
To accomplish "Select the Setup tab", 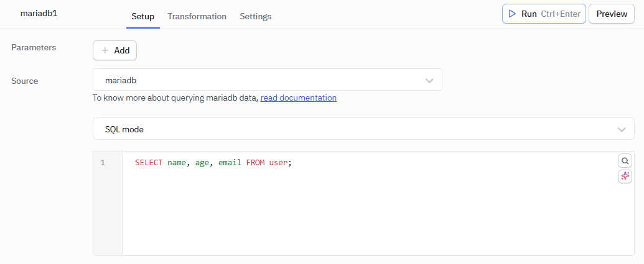I will click(143, 16).
